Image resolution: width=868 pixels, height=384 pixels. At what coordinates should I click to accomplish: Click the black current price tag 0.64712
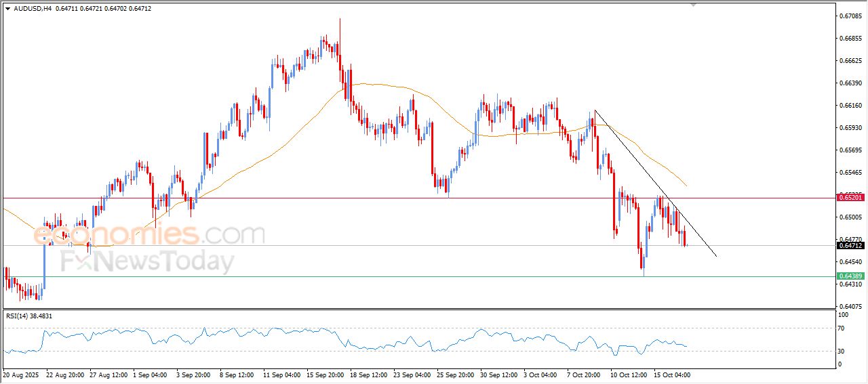point(850,246)
